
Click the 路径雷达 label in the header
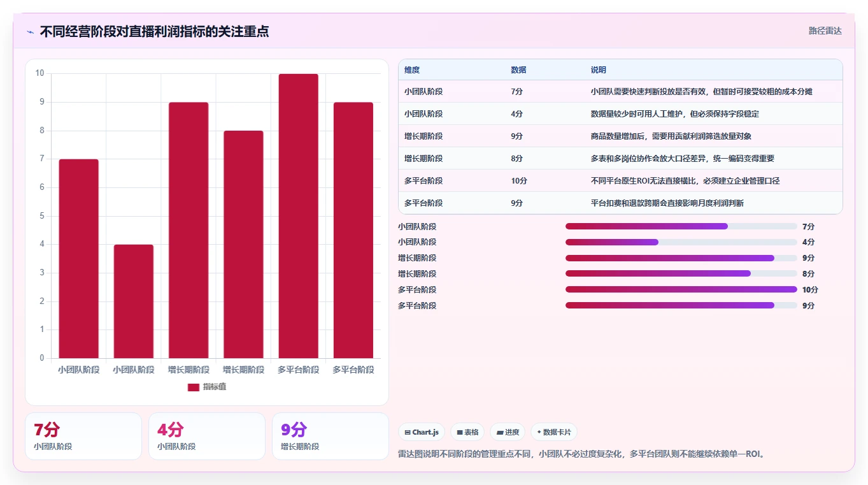825,31
